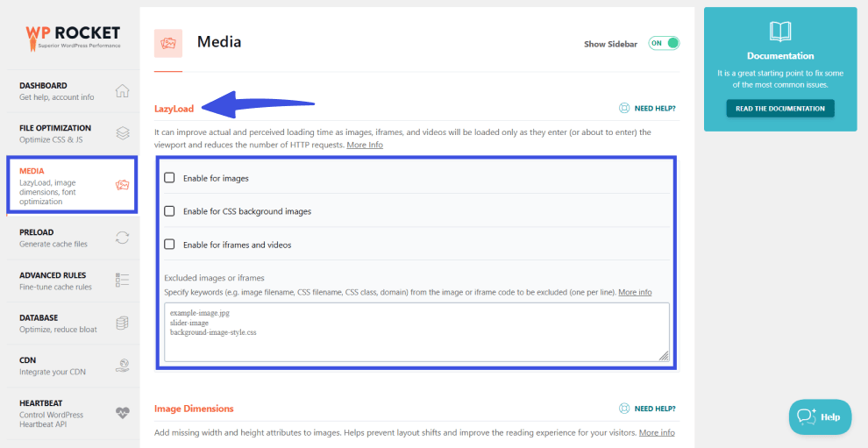The height and width of the screenshot is (448, 868).
Task: Click the excluded images or iframes textarea
Action: pyautogui.click(x=416, y=332)
